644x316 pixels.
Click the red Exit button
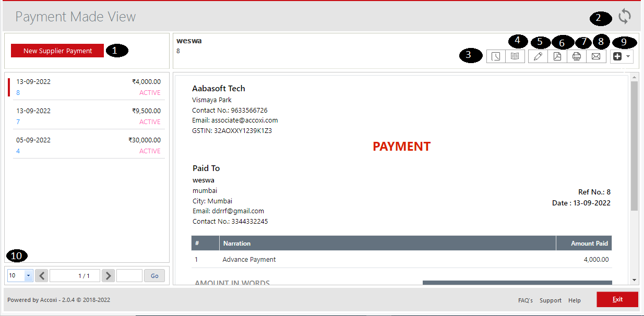click(x=617, y=299)
